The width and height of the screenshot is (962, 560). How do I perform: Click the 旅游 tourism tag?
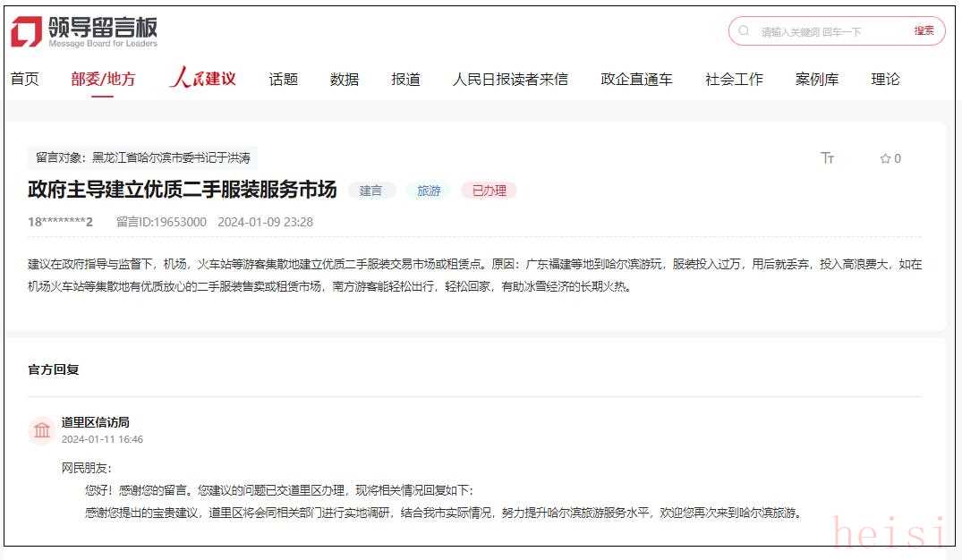[x=429, y=191]
